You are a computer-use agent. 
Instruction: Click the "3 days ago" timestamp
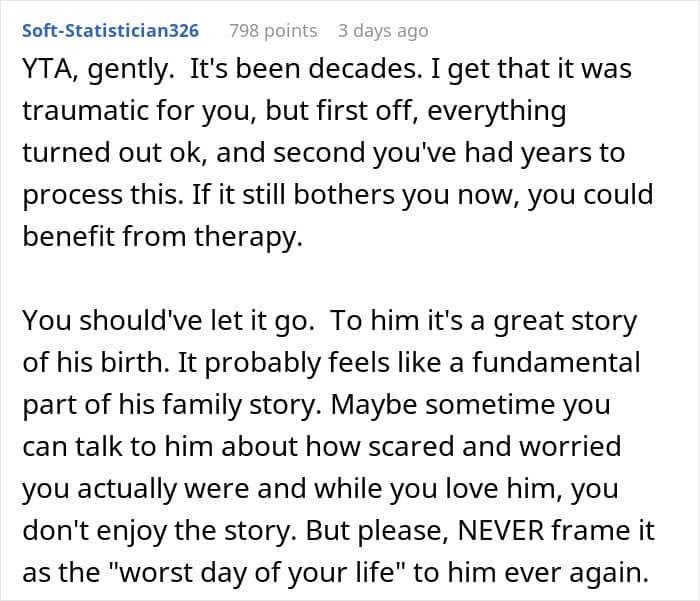383,31
